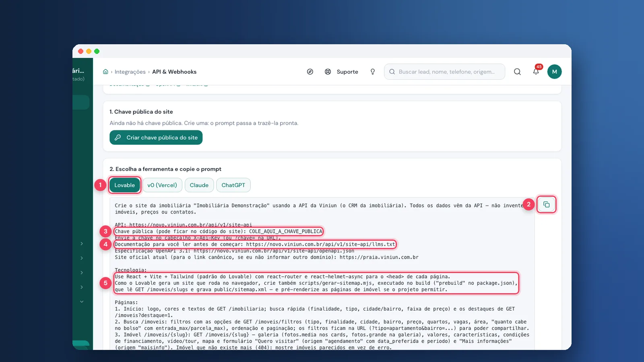Image resolution: width=644 pixels, height=362 pixels.
Task: Click first prompt line "Crie o site da imobiliária"
Action: point(319,208)
